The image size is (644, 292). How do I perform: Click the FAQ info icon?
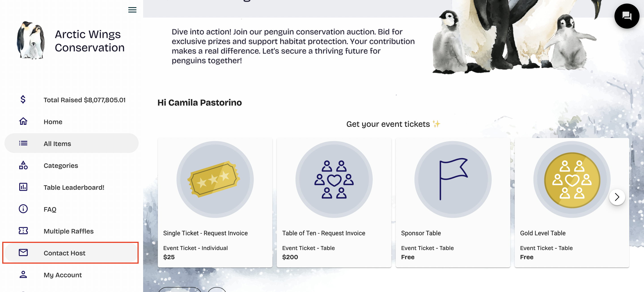pos(23,209)
